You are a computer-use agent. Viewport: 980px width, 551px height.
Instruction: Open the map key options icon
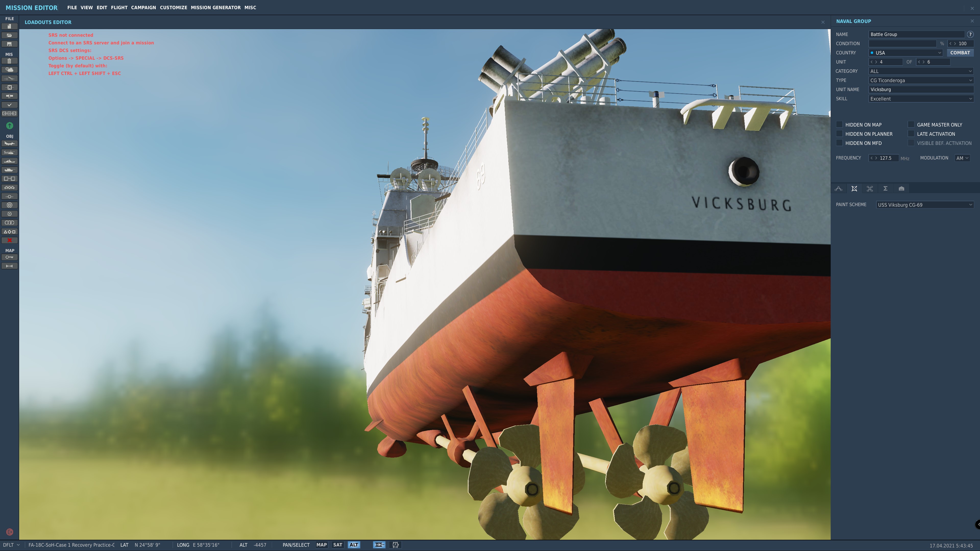tap(9, 257)
